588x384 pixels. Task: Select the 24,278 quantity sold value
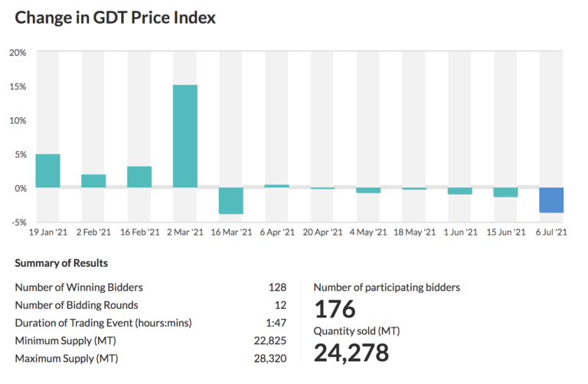(x=351, y=353)
